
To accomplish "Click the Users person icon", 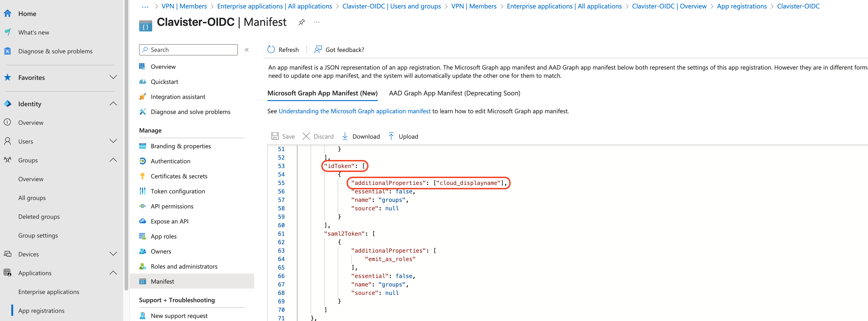I will click(x=8, y=141).
